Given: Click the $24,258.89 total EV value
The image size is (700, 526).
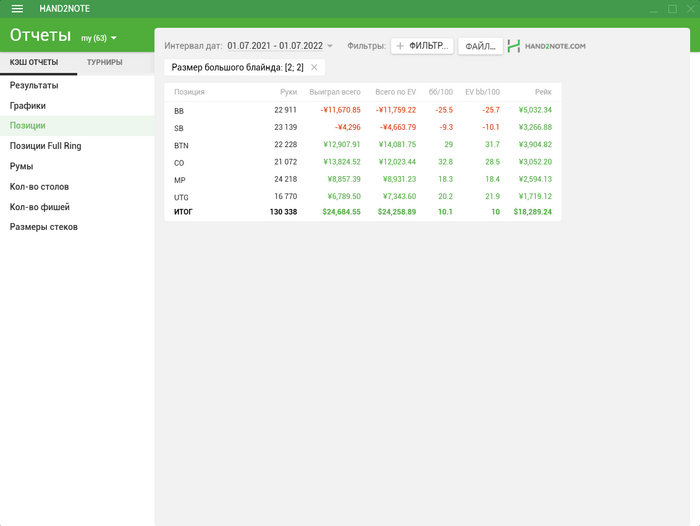Looking at the screenshot, I should click(397, 212).
